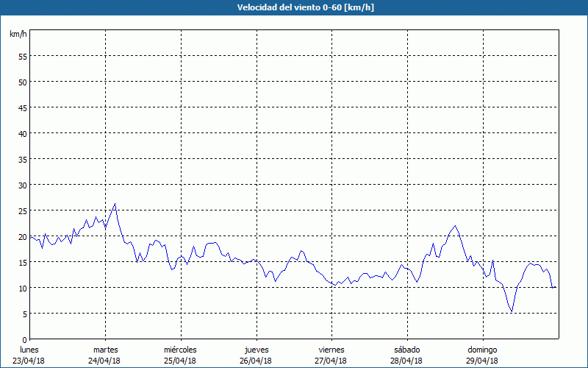
Task: Select the 'lunes' day label
Action: click(x=29, y=350)
